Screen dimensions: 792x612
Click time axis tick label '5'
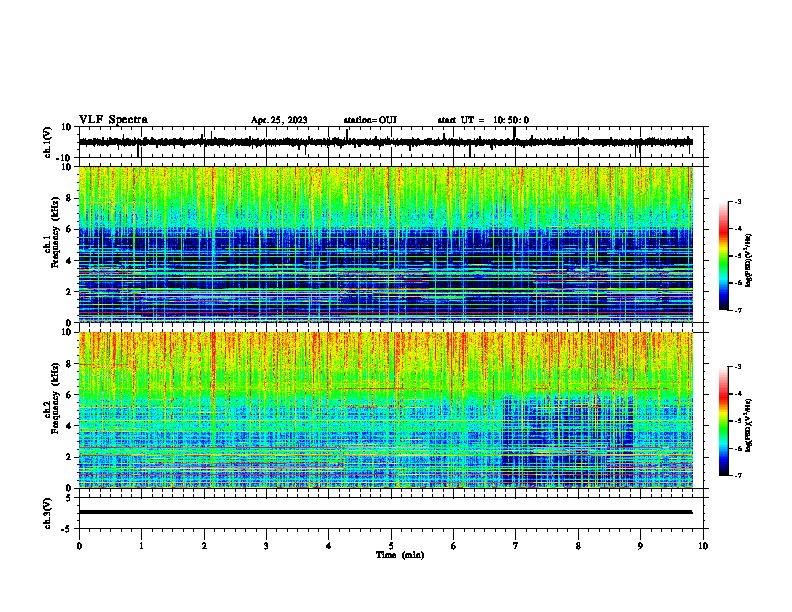click(x=391, y=546)
